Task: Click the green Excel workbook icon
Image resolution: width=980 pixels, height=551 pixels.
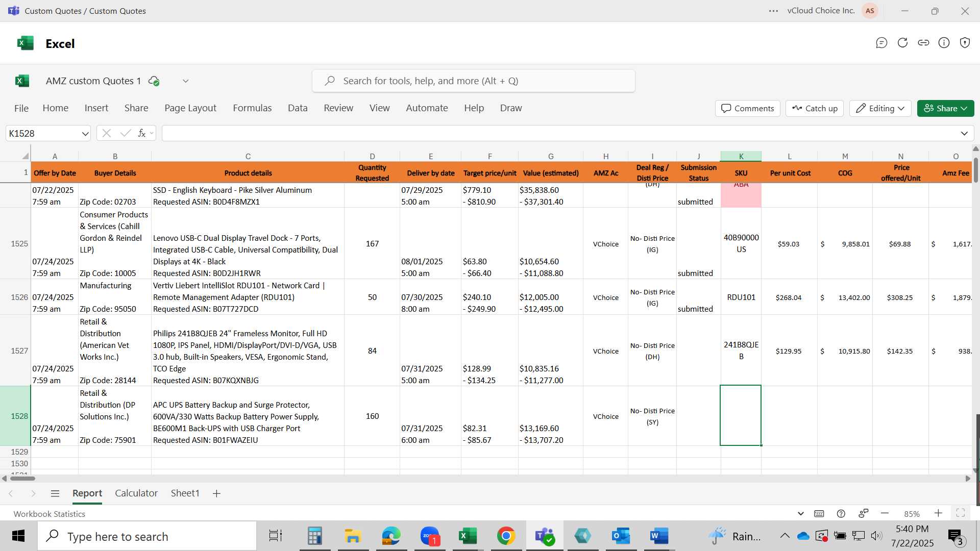Action: pos(22,81)
